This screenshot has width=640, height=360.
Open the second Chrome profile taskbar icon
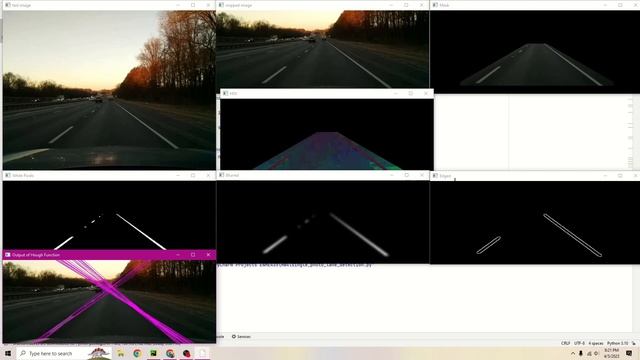(x=170, y=353)
